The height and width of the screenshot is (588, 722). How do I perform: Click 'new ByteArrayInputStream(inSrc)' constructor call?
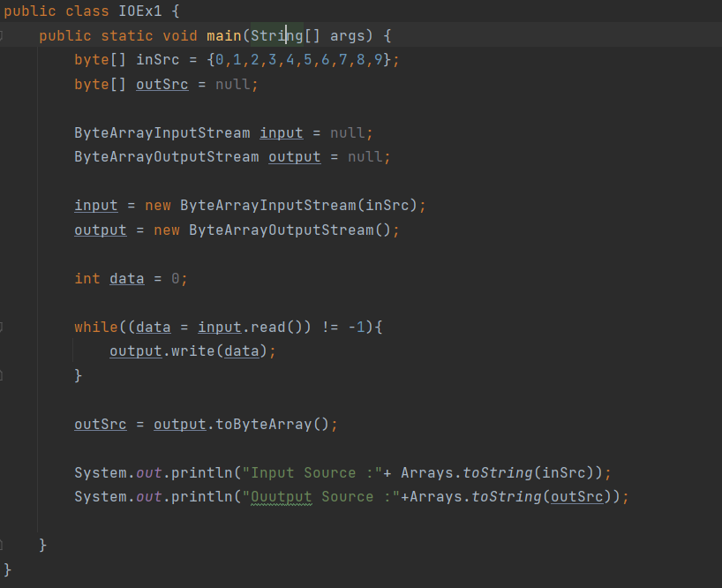pos(281,206)
